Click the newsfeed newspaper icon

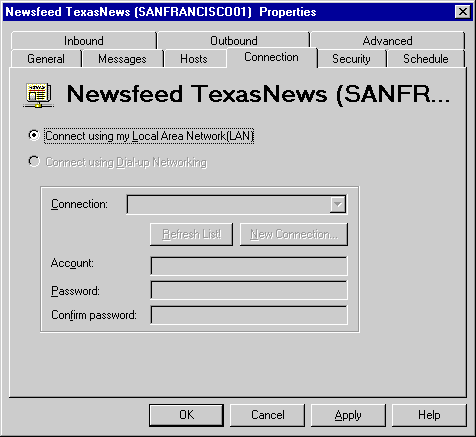[x=38, y=95]
